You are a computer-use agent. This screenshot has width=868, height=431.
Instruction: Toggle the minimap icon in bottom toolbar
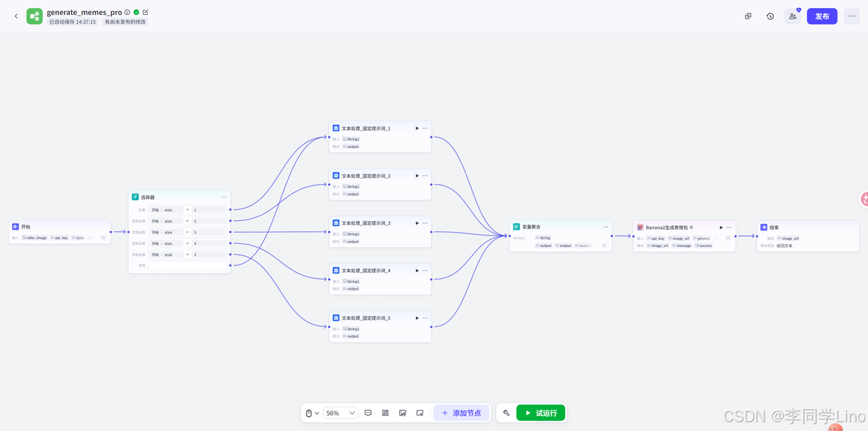(x=420, y=413)
